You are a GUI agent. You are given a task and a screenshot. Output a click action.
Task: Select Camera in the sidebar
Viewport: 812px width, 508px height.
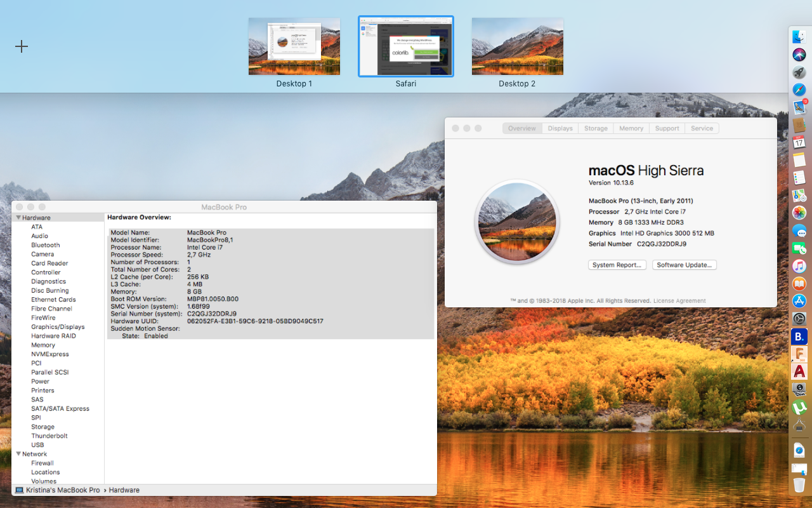(43, 254)
